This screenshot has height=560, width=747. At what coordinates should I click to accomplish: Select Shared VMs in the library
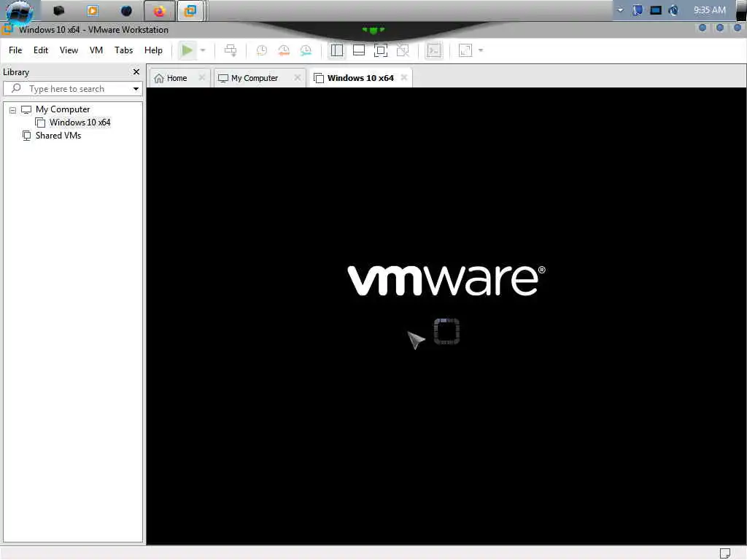pyautogui.click(x=58, y=136)
